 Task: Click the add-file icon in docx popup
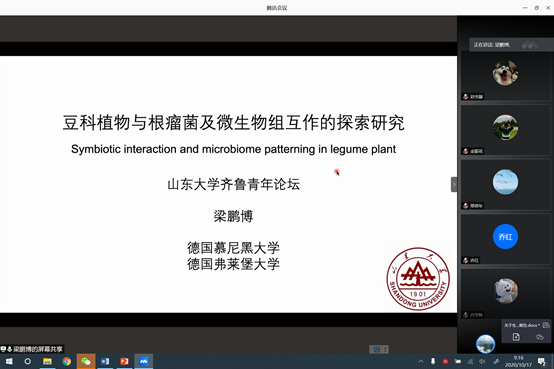coord(516,337)
